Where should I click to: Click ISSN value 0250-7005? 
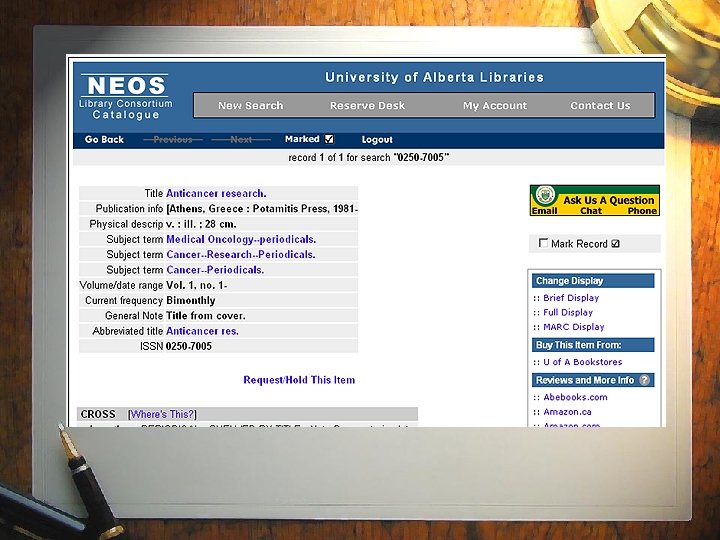coord(189,346)
